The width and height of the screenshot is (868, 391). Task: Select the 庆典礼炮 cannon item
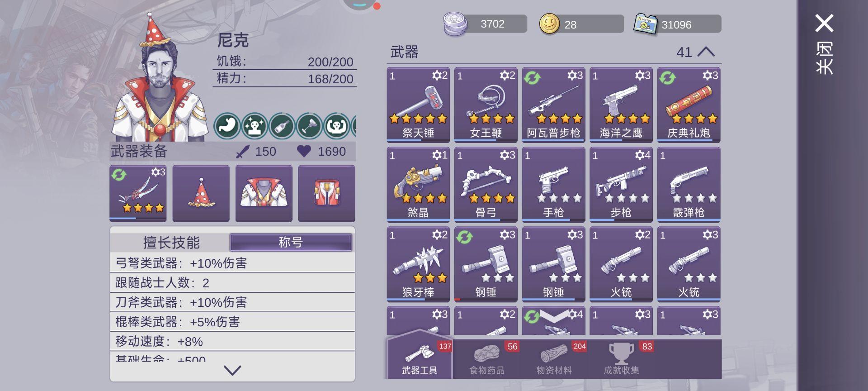tap(689, 105)
